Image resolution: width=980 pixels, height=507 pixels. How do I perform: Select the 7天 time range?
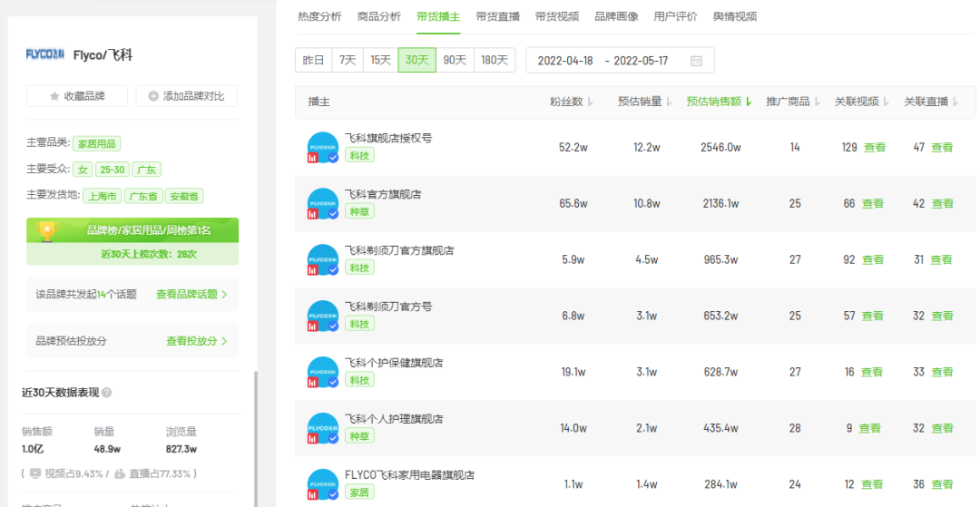coord(348,61)
